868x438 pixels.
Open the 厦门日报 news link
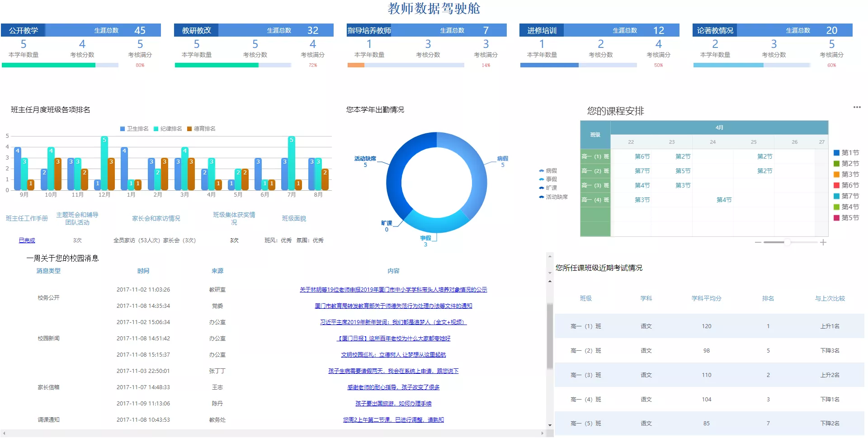pyautogui.click(x=393, y=339)
